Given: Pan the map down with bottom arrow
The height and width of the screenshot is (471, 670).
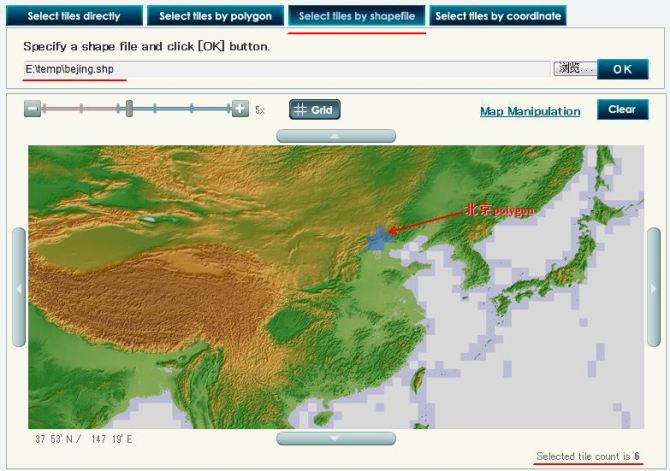Looking at the screenshot, I should coord(336,438).
